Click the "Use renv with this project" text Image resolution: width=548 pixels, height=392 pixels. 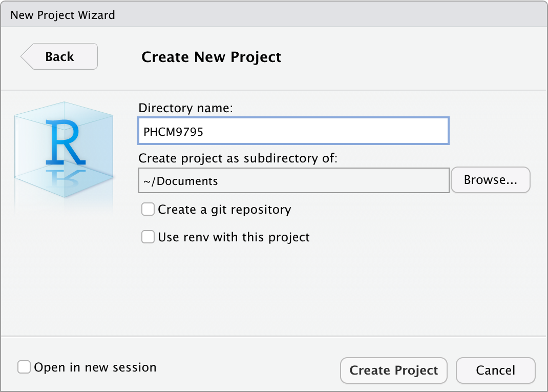(234, 237)
